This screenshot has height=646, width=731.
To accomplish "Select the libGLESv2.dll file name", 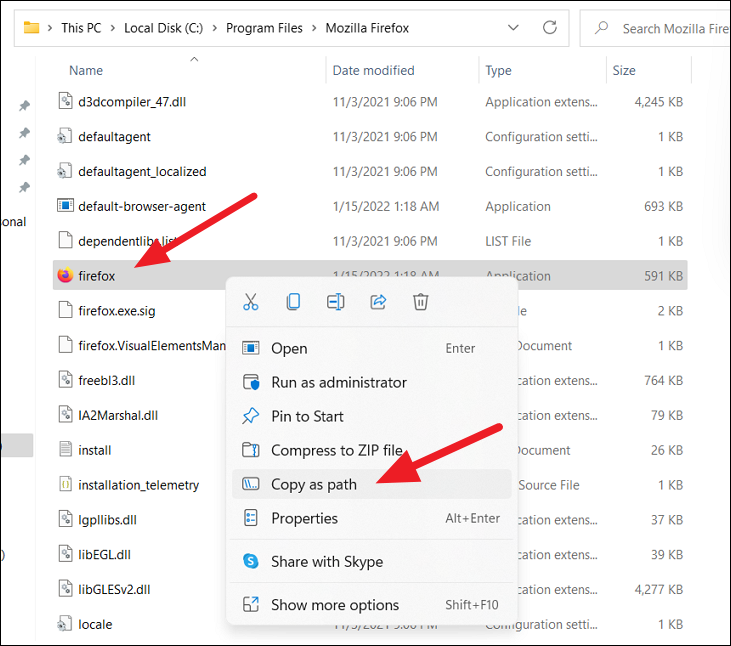I will [x=114, y=590].
